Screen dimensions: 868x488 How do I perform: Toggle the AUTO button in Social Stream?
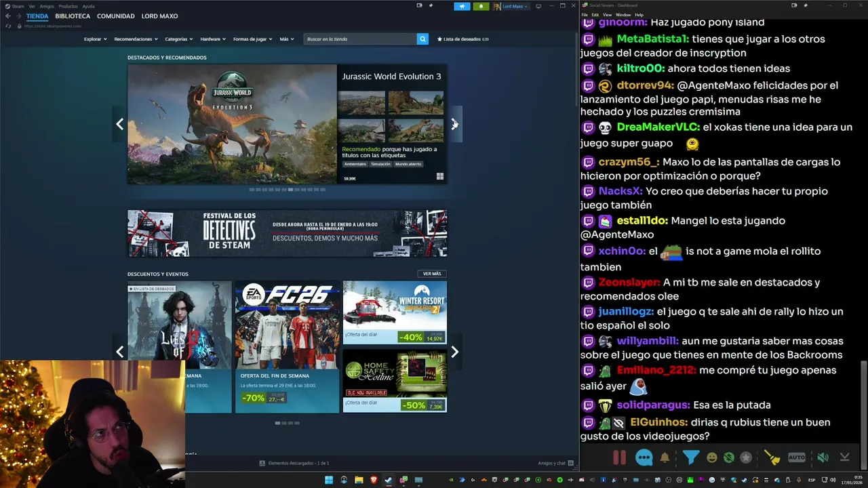(797, 457)
